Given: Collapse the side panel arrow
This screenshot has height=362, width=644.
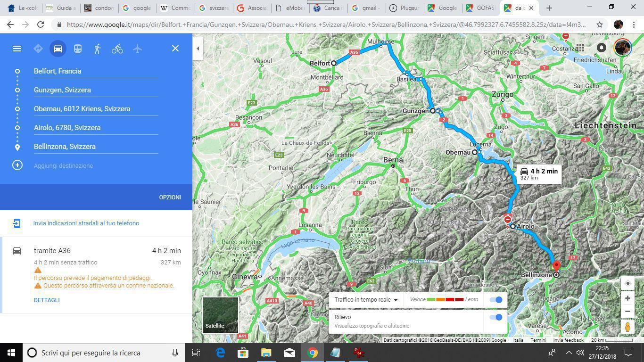Looking at the screenshot, I should point(198,49).
